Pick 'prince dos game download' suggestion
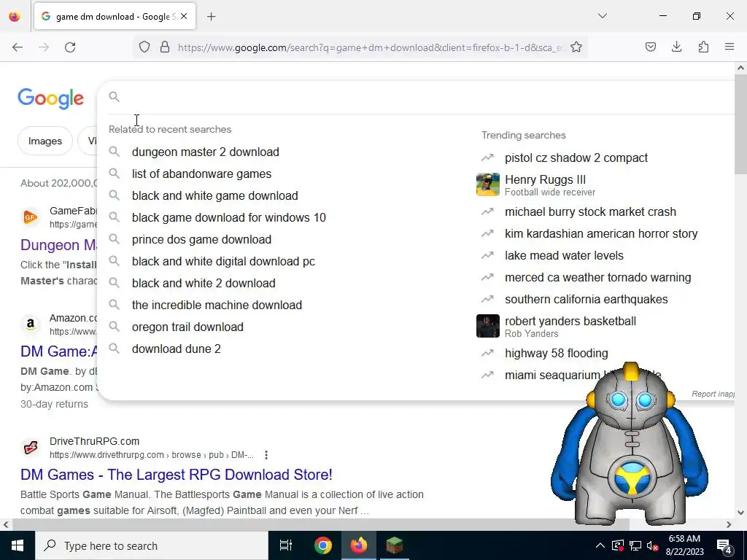Image resolution: width=747 pixels, height=560 pixels. [x=201, y=239]
